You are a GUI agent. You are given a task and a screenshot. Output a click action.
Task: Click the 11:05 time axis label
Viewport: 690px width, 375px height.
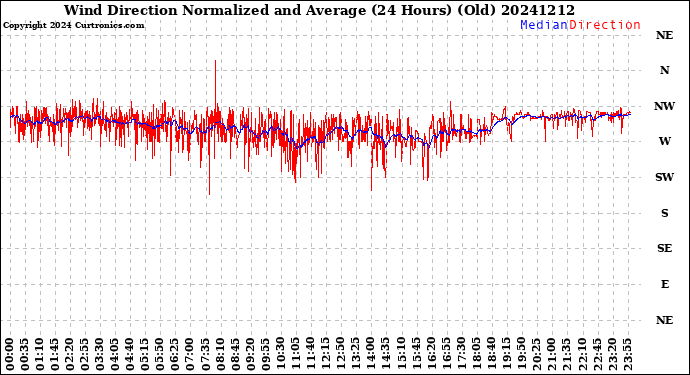pyautogui.click(x=295, y=355)
